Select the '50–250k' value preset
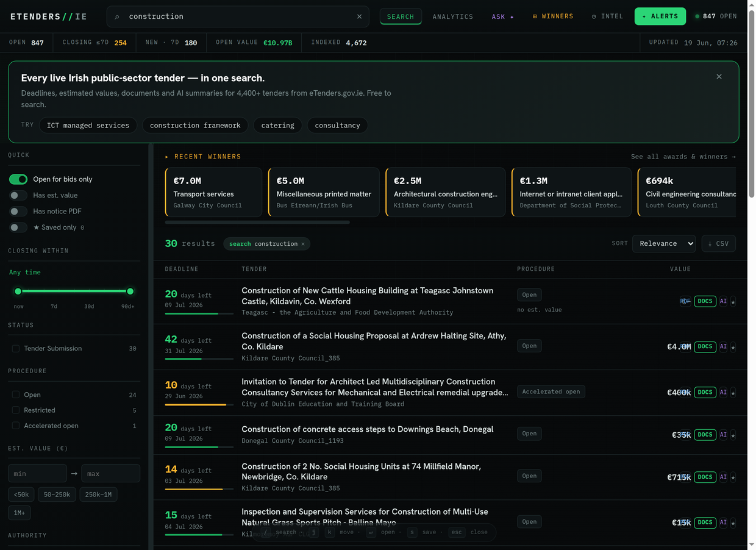756x550 pixels. pos(57,495)
